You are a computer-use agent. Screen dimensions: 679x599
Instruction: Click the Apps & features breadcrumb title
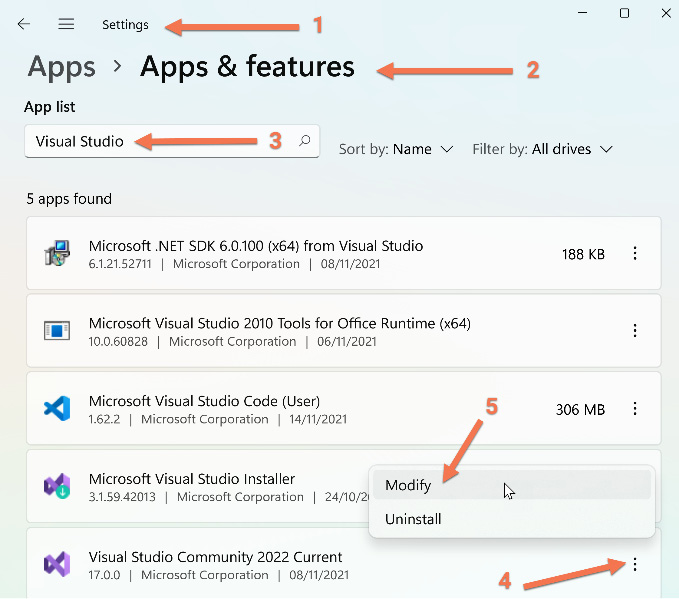247,67
